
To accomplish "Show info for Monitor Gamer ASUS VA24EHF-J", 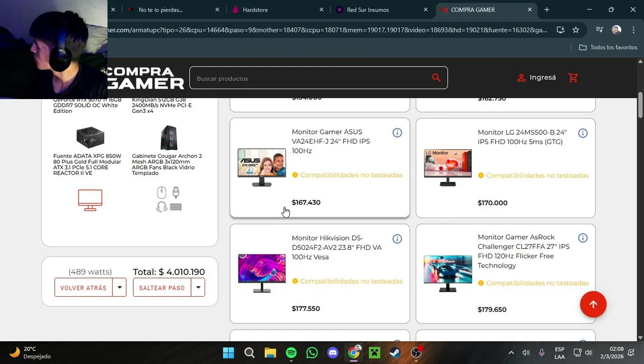I will (x=397, y=133).
